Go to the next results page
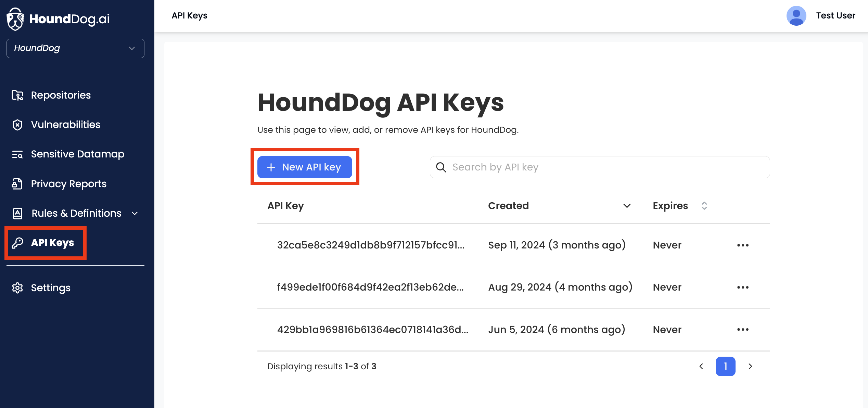 750,366
